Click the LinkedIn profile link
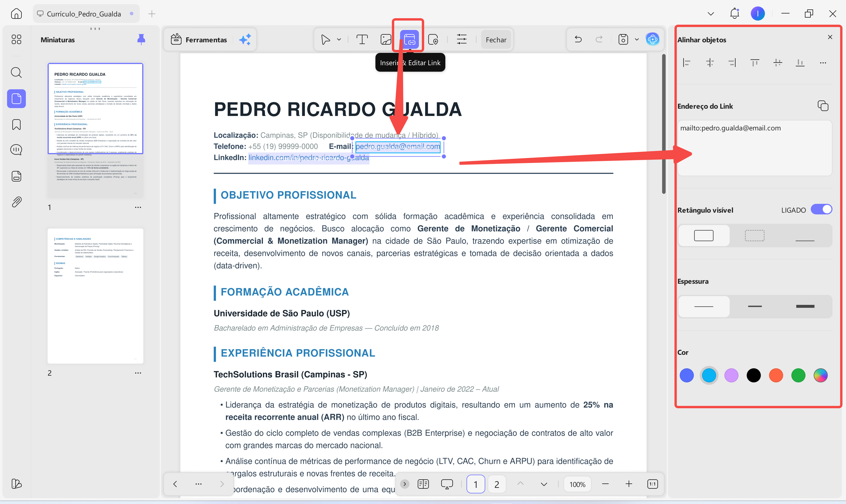 click(308, 158)
